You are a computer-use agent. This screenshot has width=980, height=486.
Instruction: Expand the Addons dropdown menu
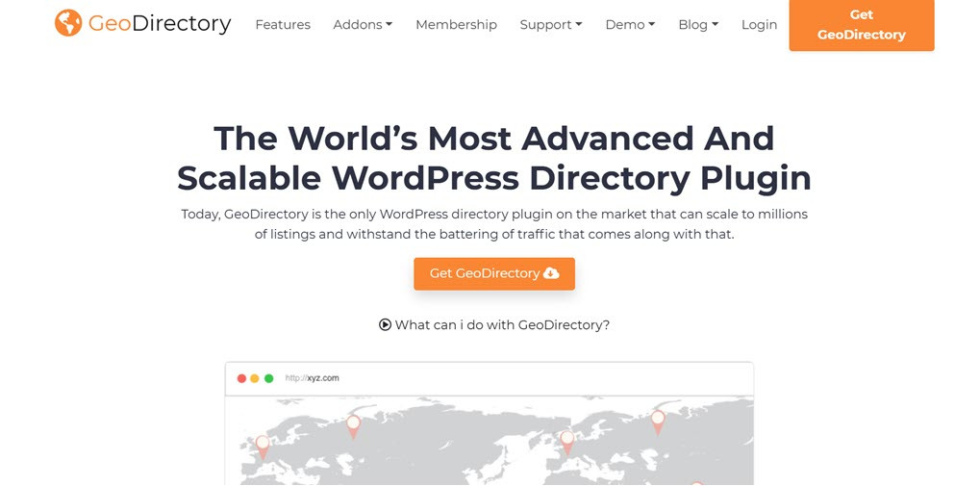(x=363, y=25)
